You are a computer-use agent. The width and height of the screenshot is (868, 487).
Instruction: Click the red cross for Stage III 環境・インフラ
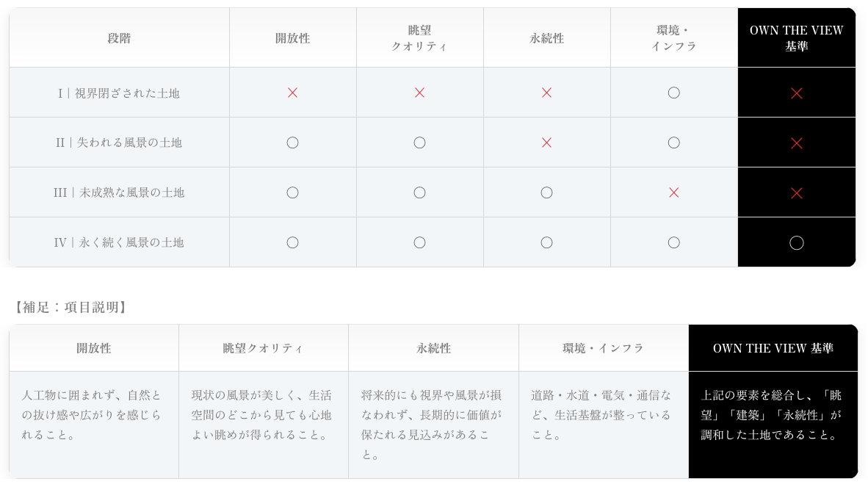click(673, 192)
